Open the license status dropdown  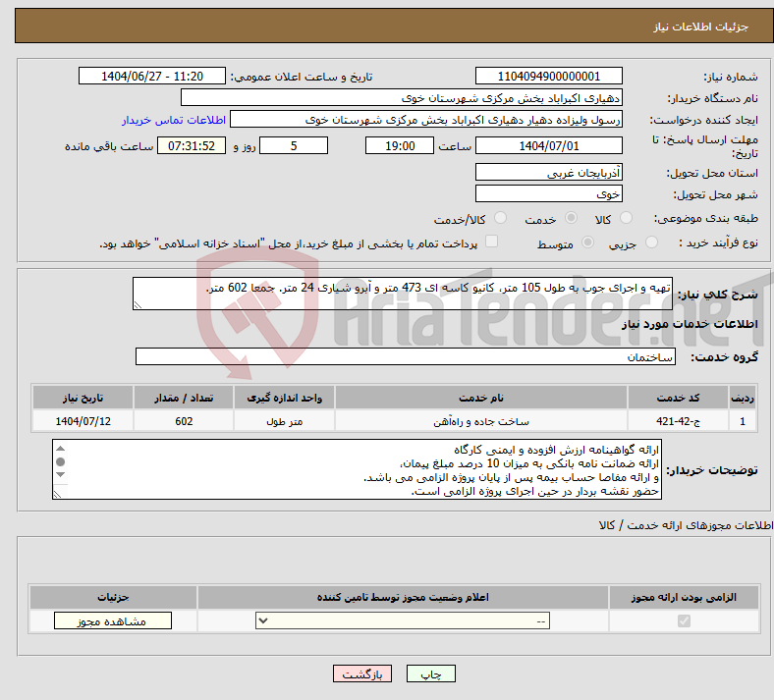tap(403, 620)
